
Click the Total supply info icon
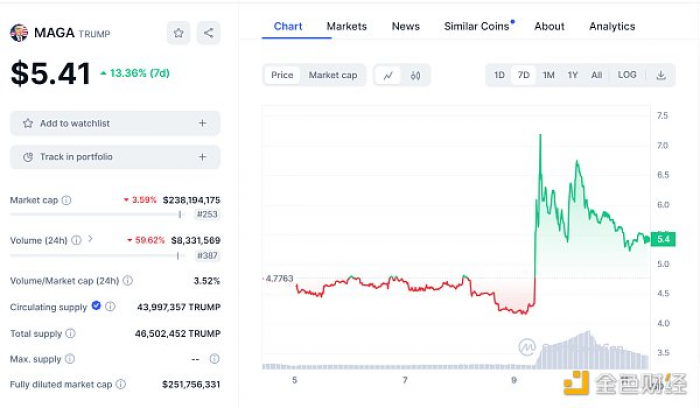click(x=71, y=333)
